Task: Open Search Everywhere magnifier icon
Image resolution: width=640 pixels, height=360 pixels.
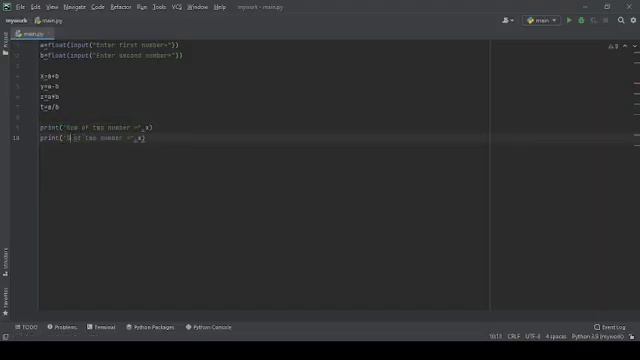Action: coord(621,20)
